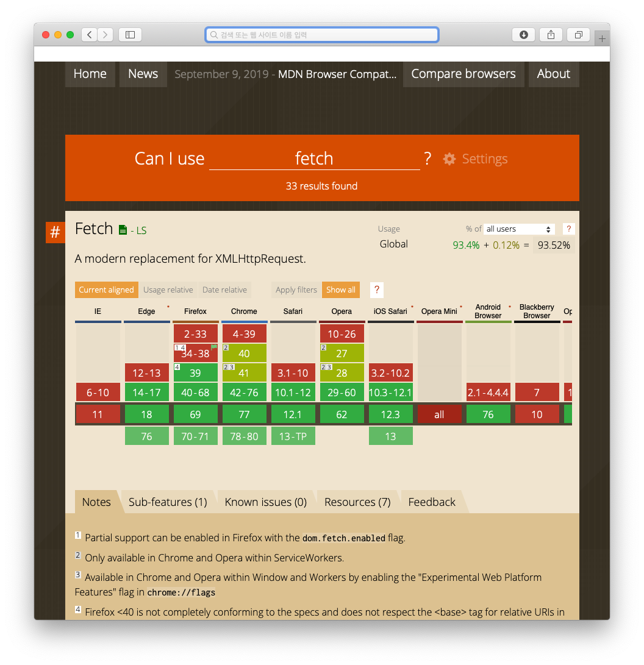This screenshot has height=665, width=644.
Task: Click Show all button
Action: click(341, 290)
